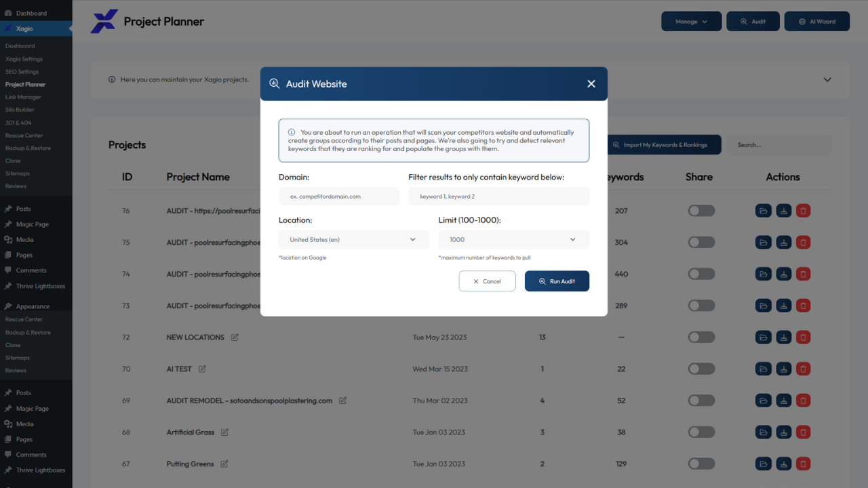The image size is (868, 488).
Task: Click the download export icon for Putting Greens
Action: pyautogui.click(x=783, y=464)
